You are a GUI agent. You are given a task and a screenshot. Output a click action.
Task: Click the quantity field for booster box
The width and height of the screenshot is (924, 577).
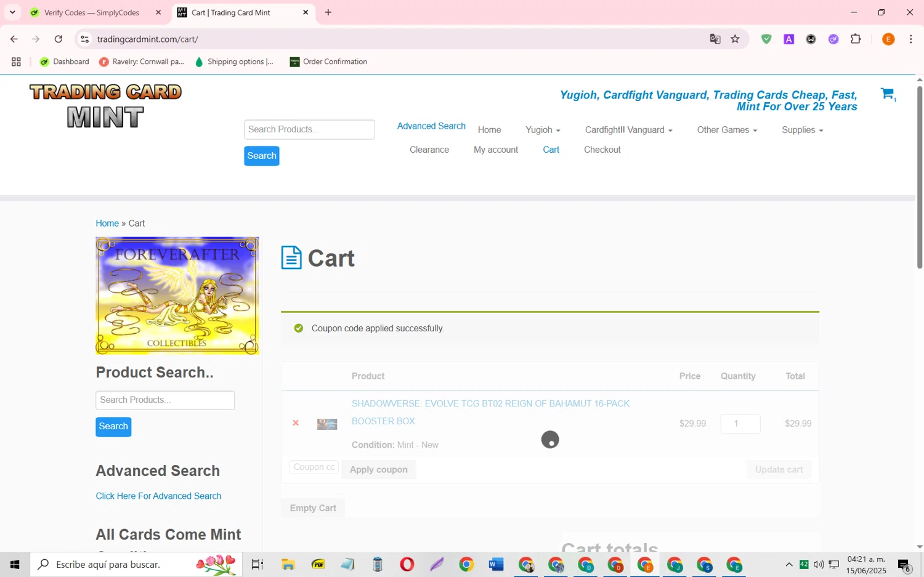pyautogui.click(x=740, y=424)
